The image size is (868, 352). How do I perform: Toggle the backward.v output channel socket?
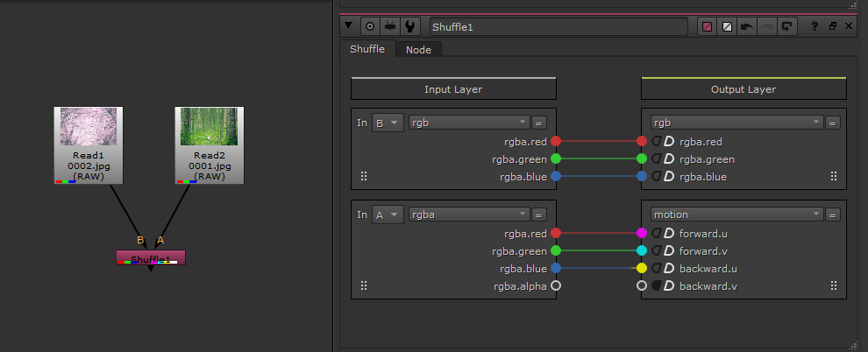point(641,285)
